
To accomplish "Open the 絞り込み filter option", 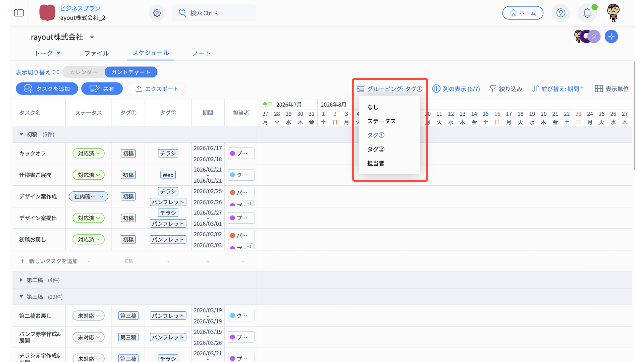I will point(506,89).
